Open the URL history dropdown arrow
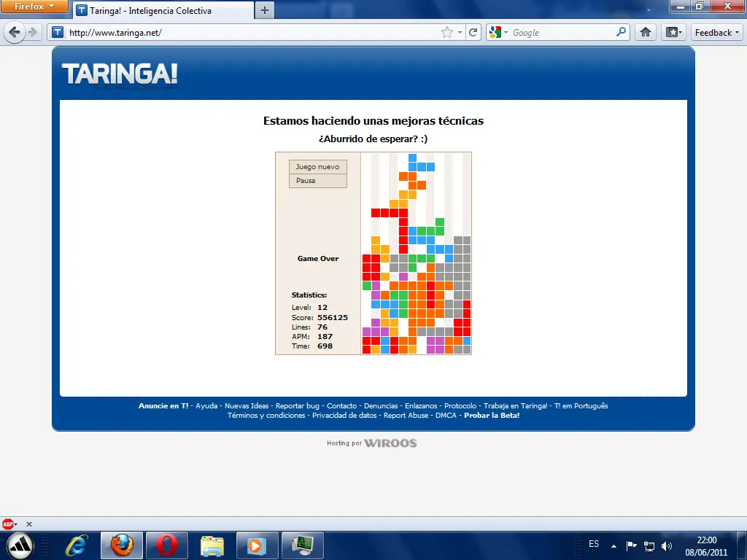This screenshot has height=560, width=747. [x=460, y=32]
